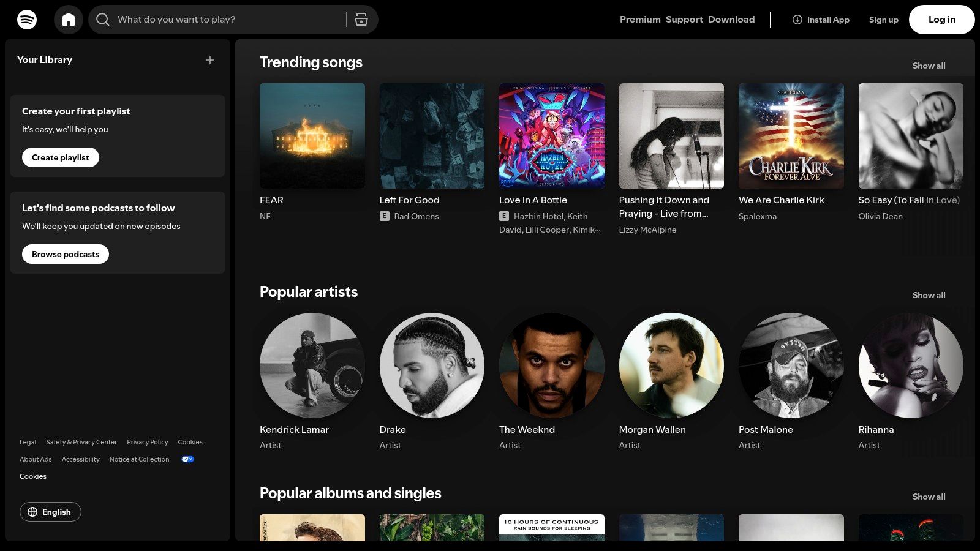This screenshot has height=551, width=980.
Task: Open the Love In A Bottle cover
Action: tap(552, 136)
